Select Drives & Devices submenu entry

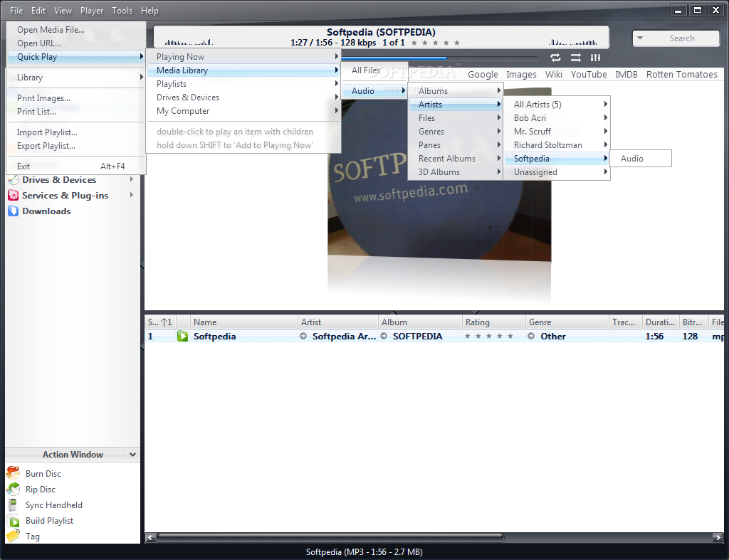click(x=244, y=97)
